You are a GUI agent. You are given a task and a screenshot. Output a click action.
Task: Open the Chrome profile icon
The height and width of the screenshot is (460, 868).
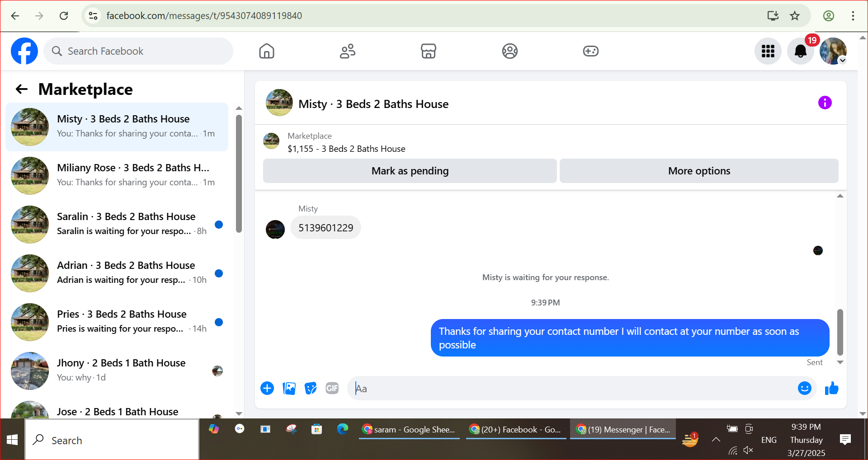(829, 16)
